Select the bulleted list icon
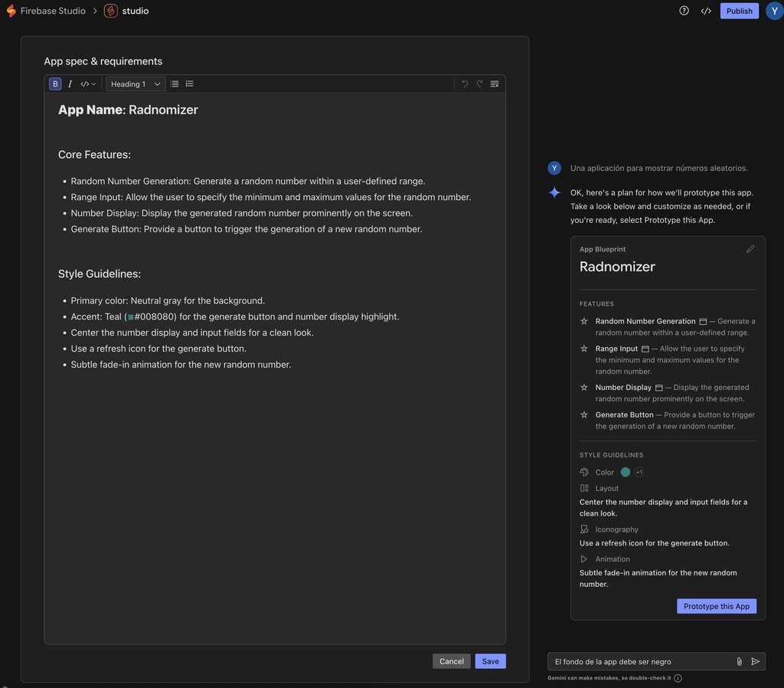This screenshot has width=784, height=688. click(173, 84)
